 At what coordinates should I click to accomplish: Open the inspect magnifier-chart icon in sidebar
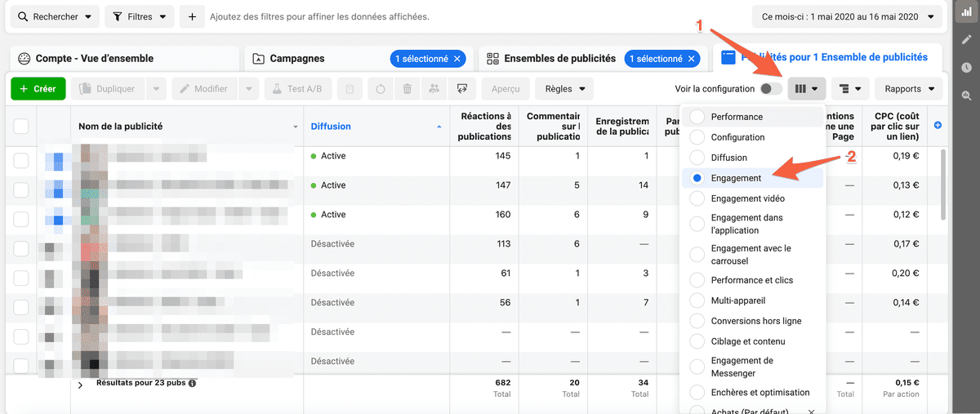click(966, 96)
